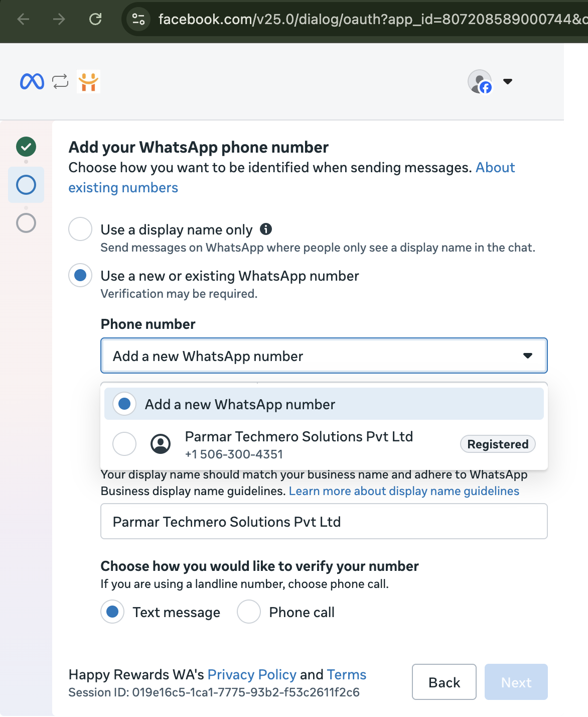Click the Phone number label
588x717 pixels.
(148, 324)
